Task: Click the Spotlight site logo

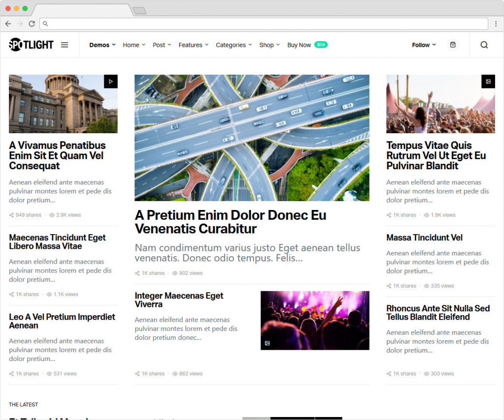Action: [31, 45]
